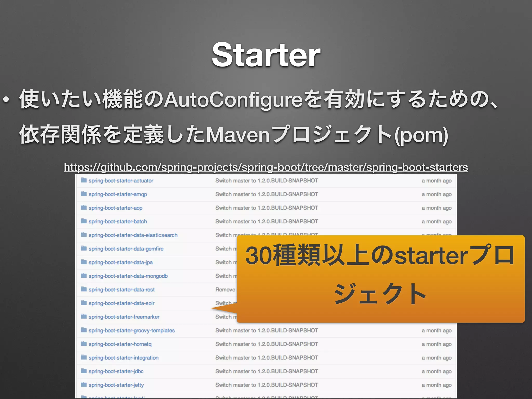532x399 pixels.
Task: Click folder icon beside spring-boot-starter-data-jpa
Action: click(x=84, y=262)
